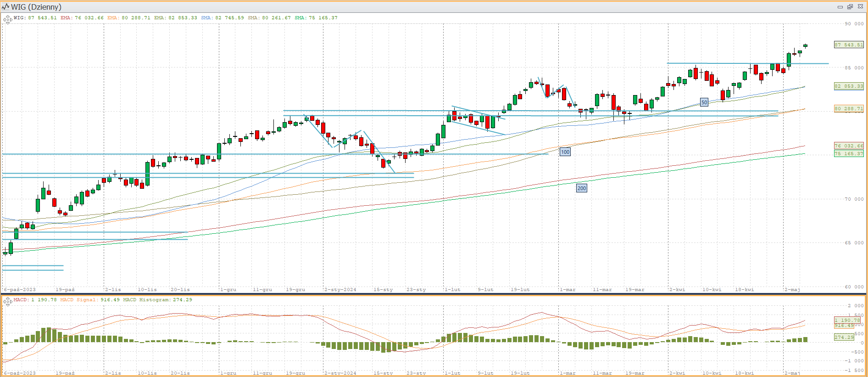Click the 1 190.78 MACD axis value tag
868x377 pixels.
(847, 320)
